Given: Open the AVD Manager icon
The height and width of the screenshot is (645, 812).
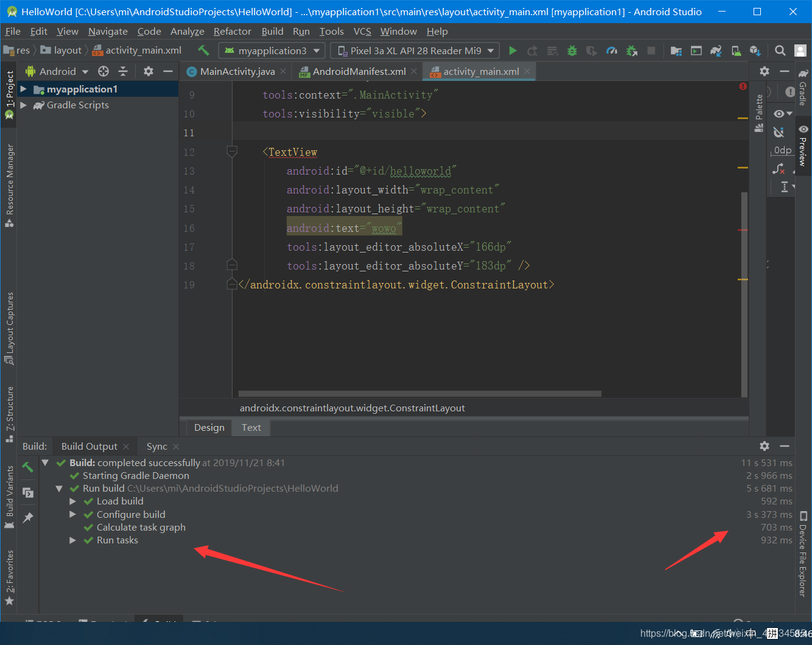Looking at the screenshot, I should [x=736, y=51].
